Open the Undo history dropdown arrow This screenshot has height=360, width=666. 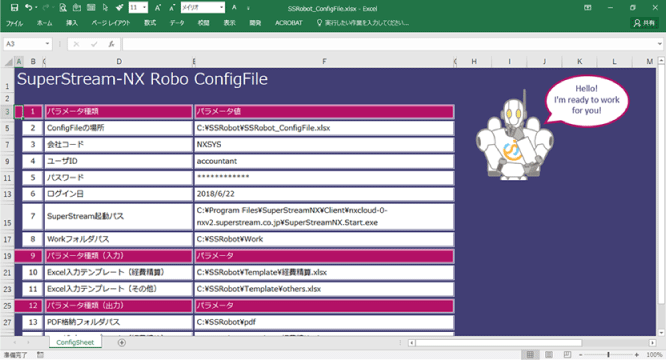[x=36, y=8]
